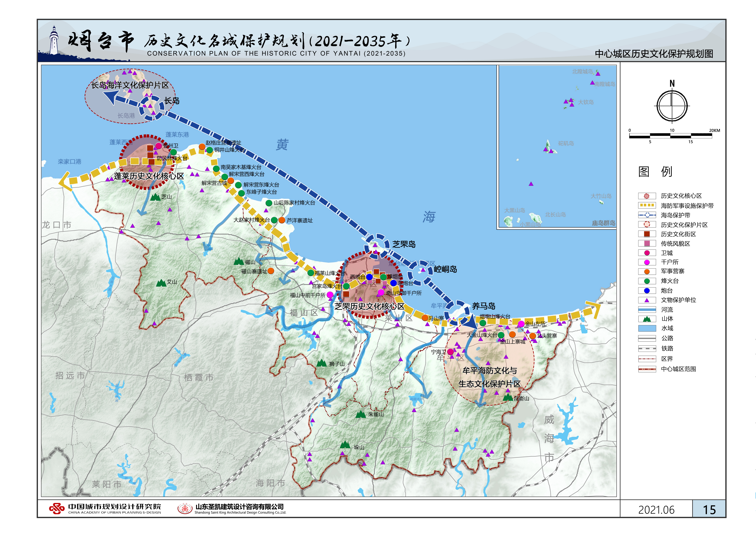Screen dimensions: 756x535
Task: Click the 栾家口港 port label
Action: point(70,162)
